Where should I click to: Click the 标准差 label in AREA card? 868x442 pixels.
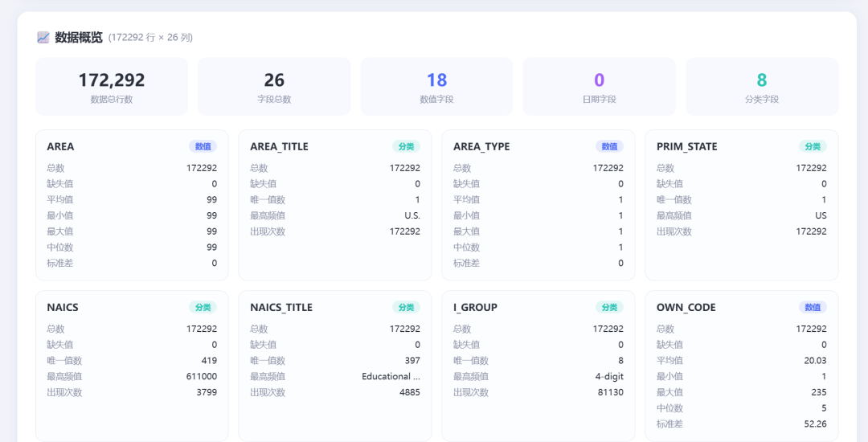60,264
